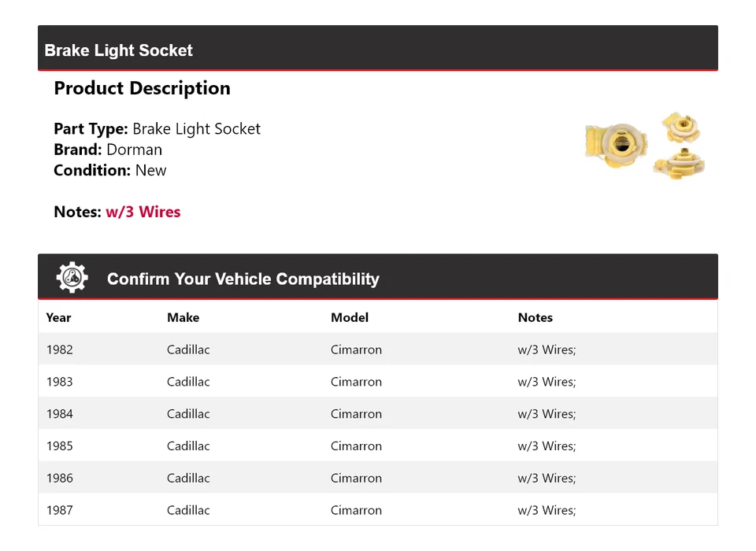Click the Year column header
Image resolution: width=756 pixels, height=551 pixels.
click(x=58, y=317)
